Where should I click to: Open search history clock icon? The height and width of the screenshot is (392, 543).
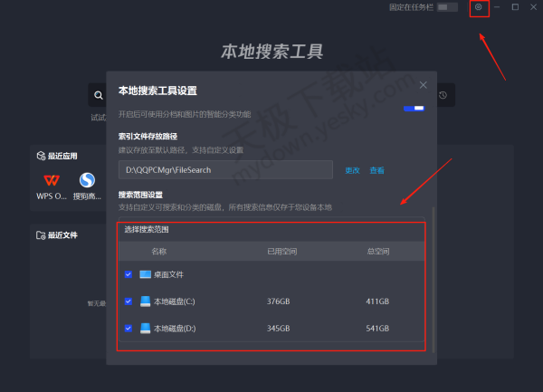click(x=443, y=95)
